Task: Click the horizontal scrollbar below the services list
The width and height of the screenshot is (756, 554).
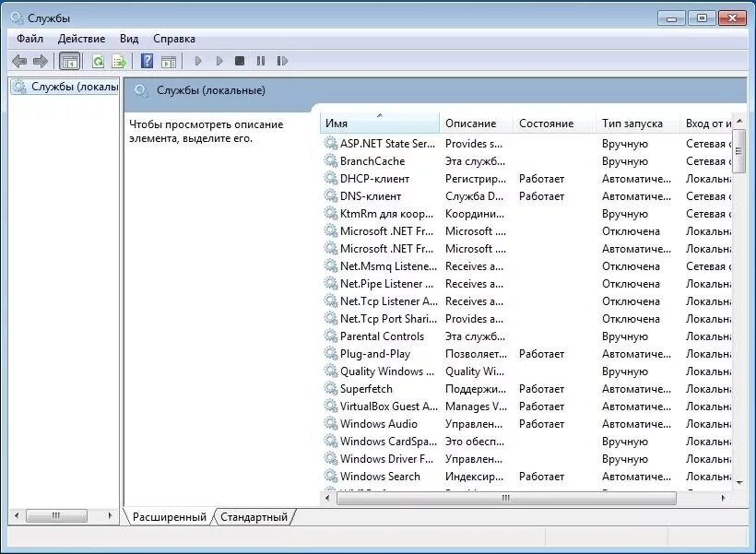Action: tap(505, 499)
